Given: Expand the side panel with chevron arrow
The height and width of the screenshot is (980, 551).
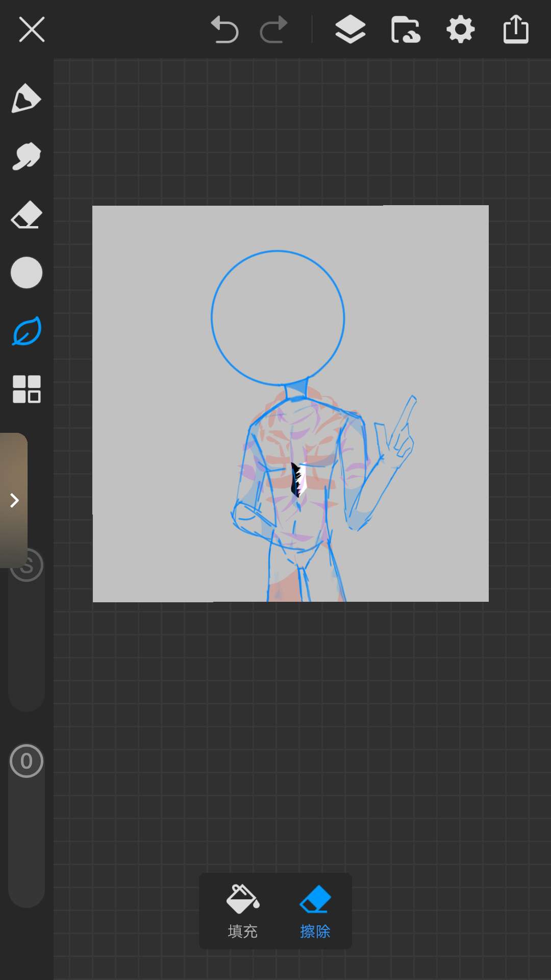Looking at the screenshot, I should pos(14,500).
